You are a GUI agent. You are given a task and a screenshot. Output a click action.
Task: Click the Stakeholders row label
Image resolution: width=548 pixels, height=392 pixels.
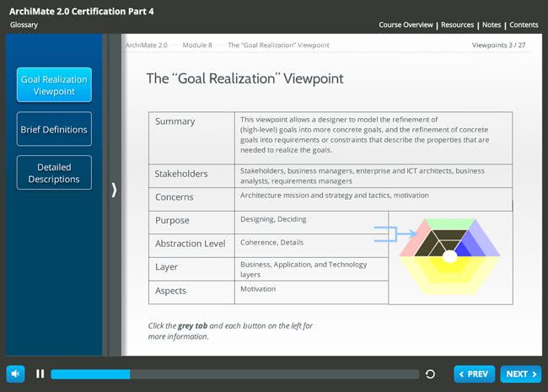click(181, 174)
